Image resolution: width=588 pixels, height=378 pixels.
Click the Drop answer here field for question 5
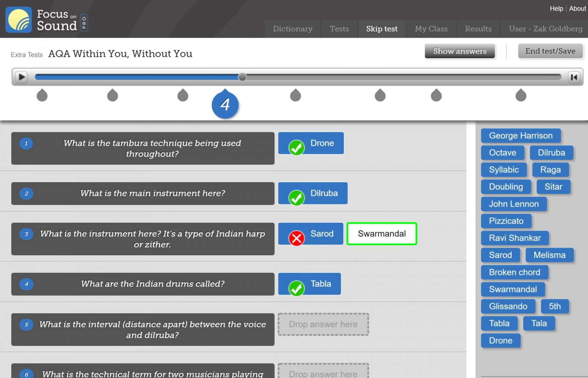(323, 324)
